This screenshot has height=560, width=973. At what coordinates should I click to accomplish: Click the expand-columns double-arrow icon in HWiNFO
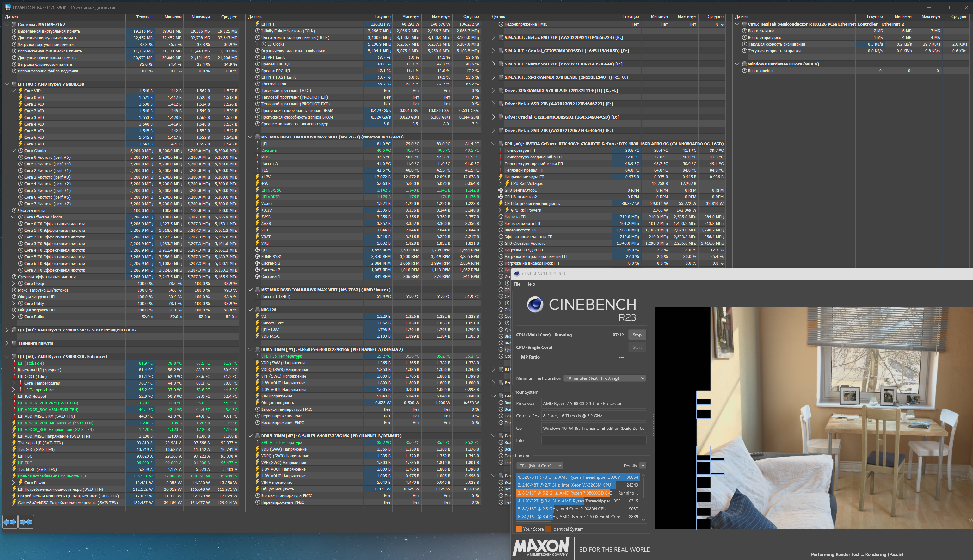(x=10, y=522)
